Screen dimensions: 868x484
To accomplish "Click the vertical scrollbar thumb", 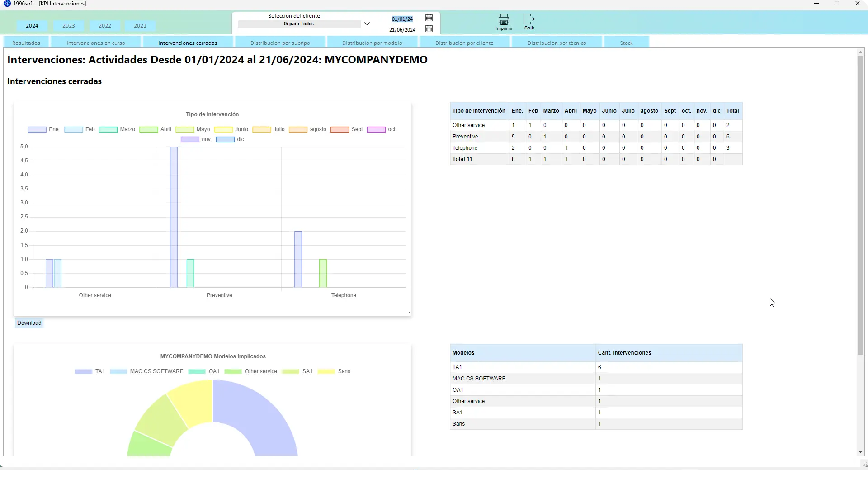I will coord(860,206).
